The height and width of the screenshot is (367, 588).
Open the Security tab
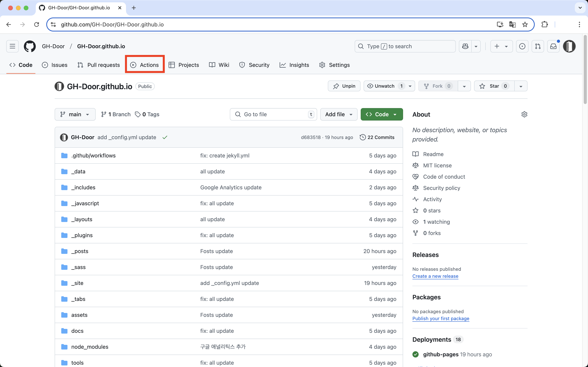click(254, 65)
